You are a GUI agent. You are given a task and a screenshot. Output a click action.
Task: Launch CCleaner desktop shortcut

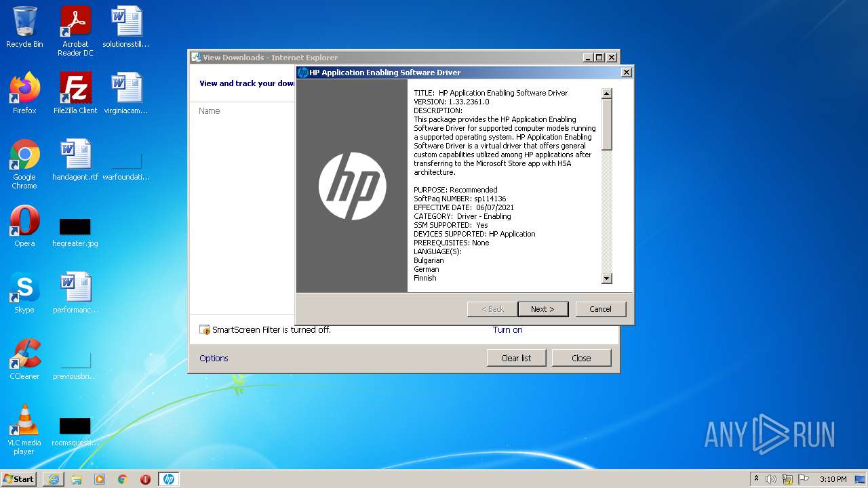point(24,359)
